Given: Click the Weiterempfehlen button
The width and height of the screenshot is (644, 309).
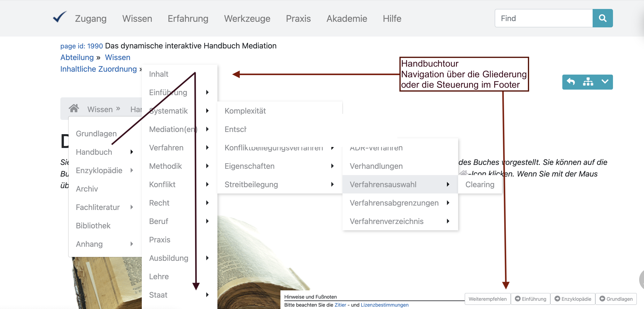Looking at the screenshot, I should coord(487,299).
